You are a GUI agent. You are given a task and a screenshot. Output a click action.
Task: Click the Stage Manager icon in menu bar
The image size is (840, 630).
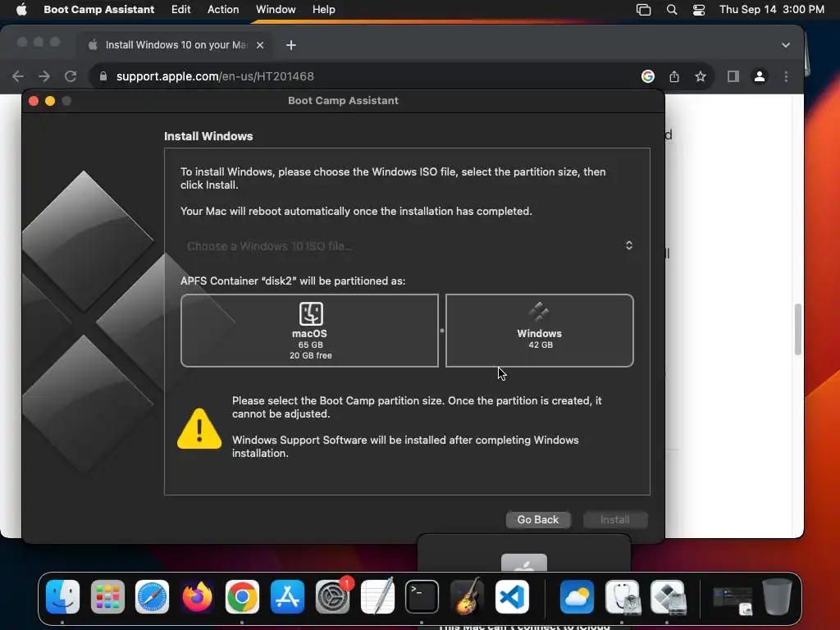coord(643,10)
